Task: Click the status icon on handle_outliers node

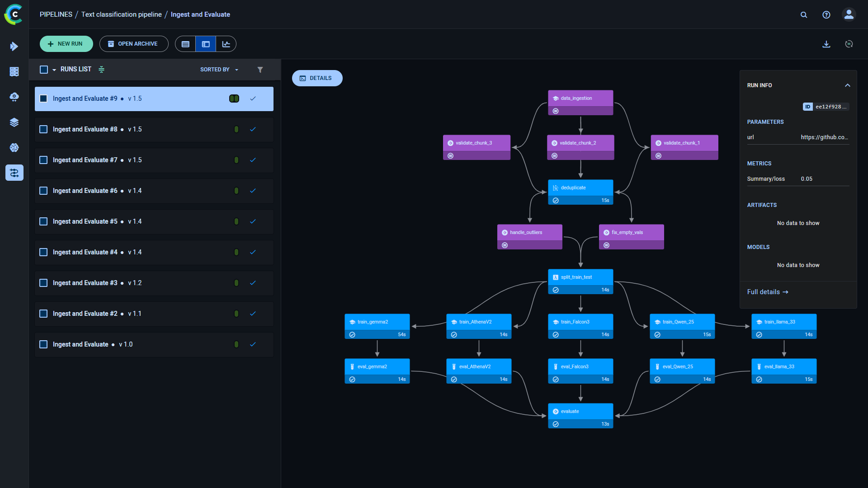Action: [x=505, y=245]
